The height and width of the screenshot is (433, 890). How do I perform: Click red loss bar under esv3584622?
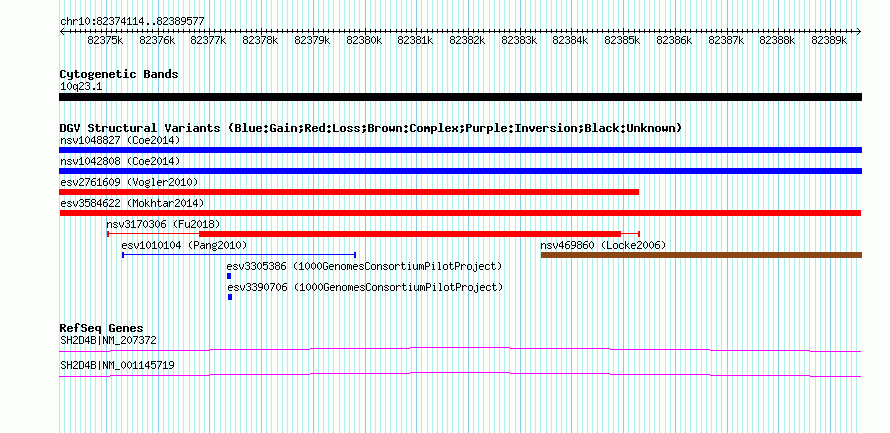(460, 213)
